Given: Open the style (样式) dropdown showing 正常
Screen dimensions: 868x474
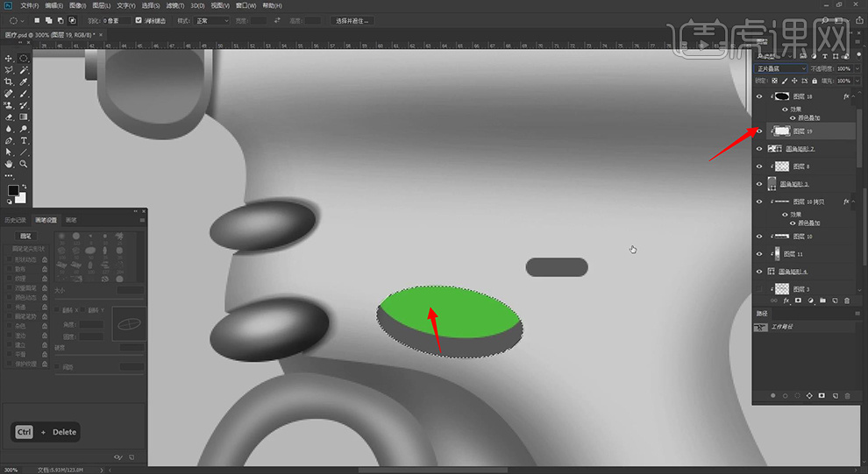Looking at the screenshot, I should pyautogui.click(x=211, y=20).
